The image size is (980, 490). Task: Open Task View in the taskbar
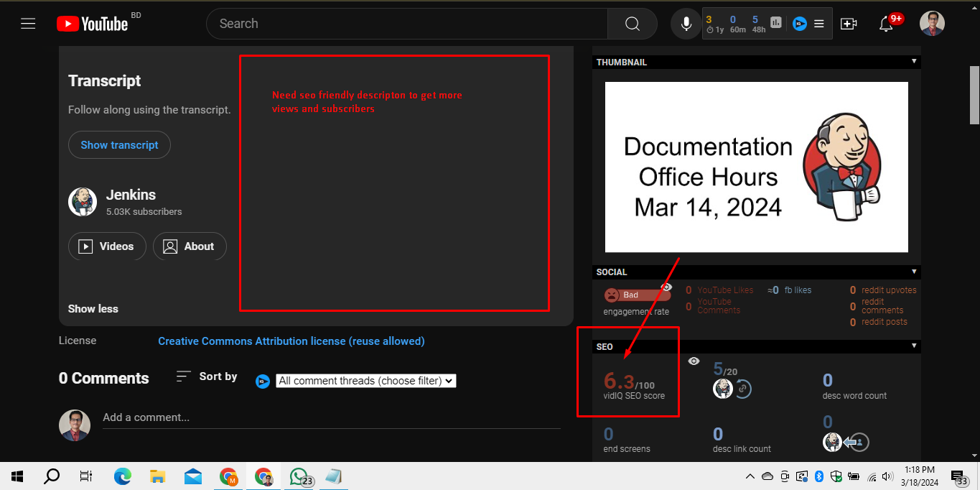86,476
